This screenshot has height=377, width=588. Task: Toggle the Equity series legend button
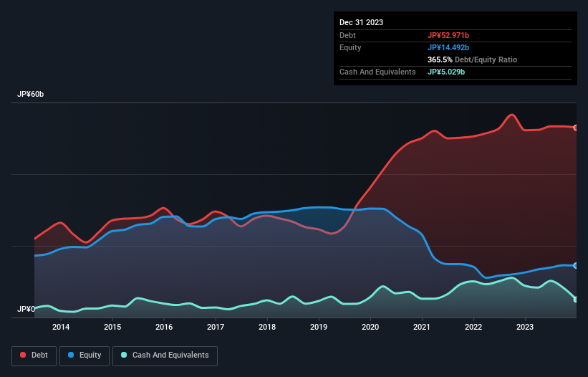point(85,355)
